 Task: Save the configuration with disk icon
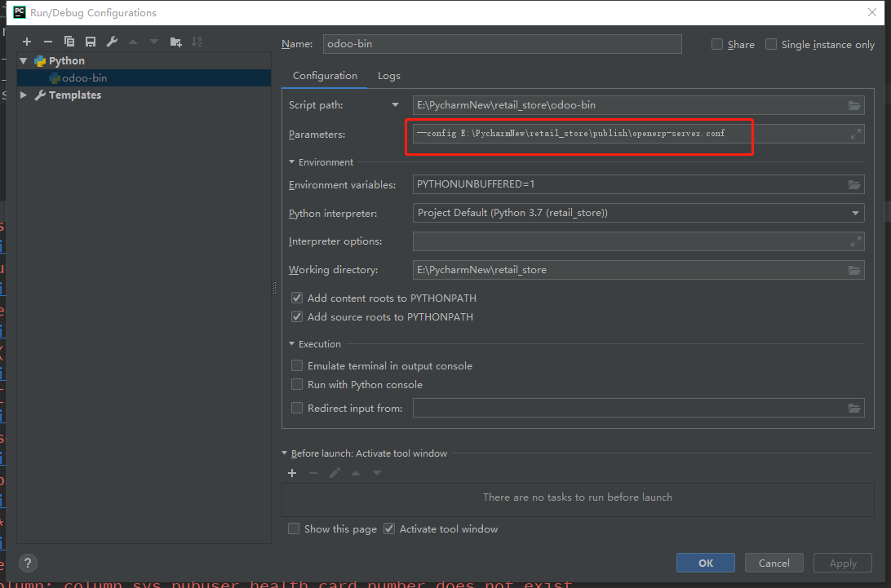tap(91, 42)
